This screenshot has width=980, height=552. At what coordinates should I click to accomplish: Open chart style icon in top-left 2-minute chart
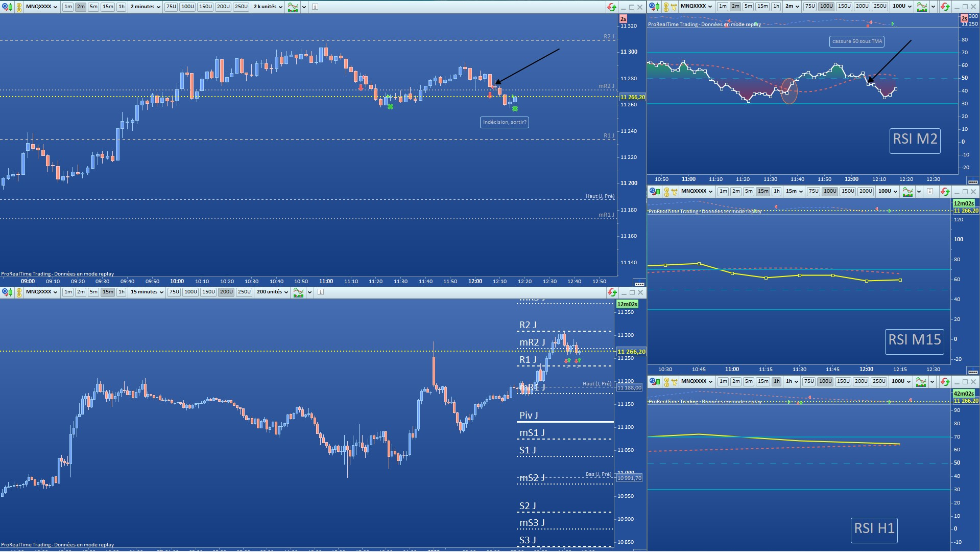tap(7, 7)
